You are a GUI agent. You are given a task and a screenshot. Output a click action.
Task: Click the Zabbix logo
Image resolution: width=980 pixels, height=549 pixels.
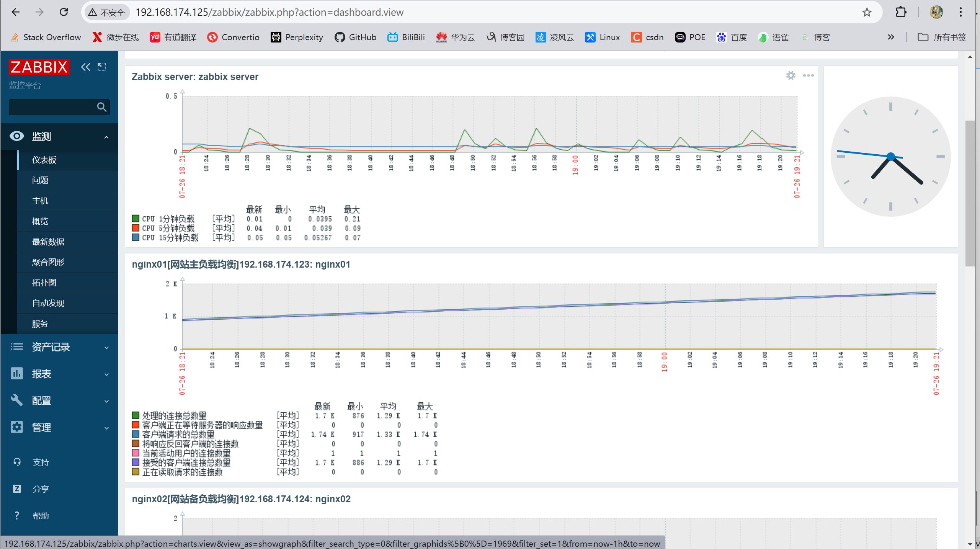(x=39, y=67)
